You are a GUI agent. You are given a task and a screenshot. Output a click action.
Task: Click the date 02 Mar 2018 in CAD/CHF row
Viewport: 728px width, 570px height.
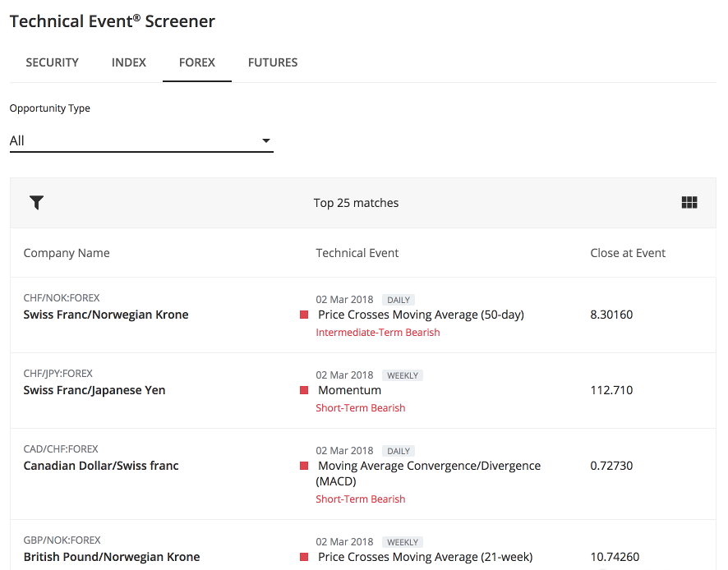pyautogui.click(x=344, y=451)
